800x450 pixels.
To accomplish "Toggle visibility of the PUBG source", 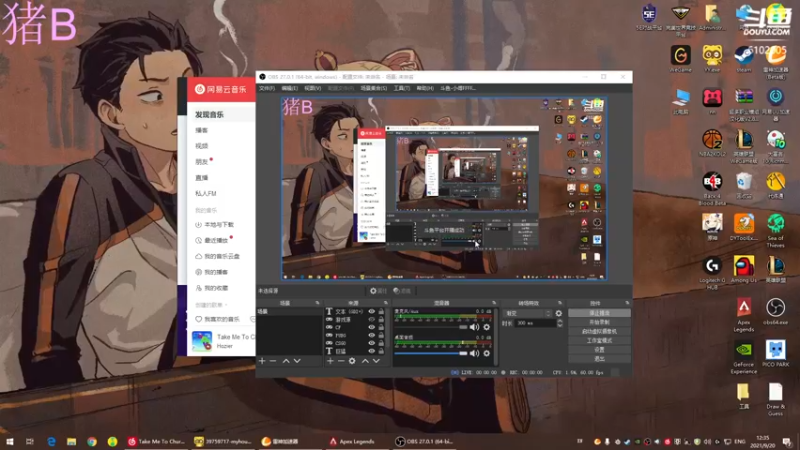I will 371,335.
